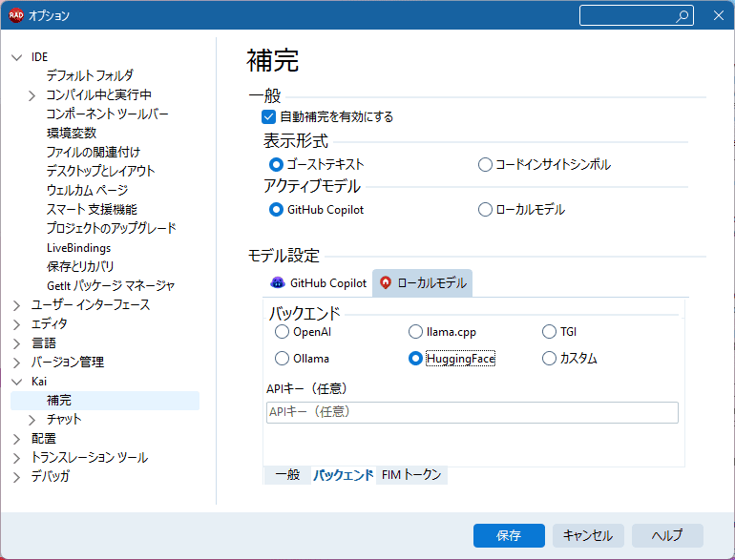
Task: Expand バージョン管理 tree node
Action: coord(17,363)
